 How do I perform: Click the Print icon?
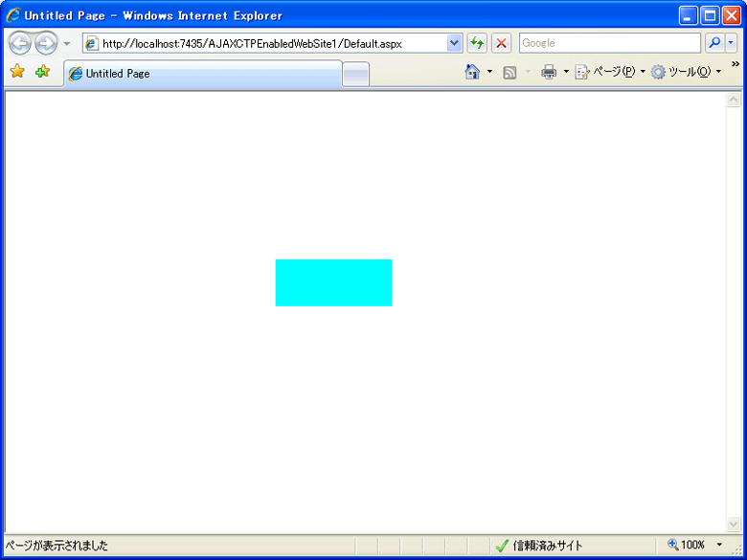tap(549, 72)
